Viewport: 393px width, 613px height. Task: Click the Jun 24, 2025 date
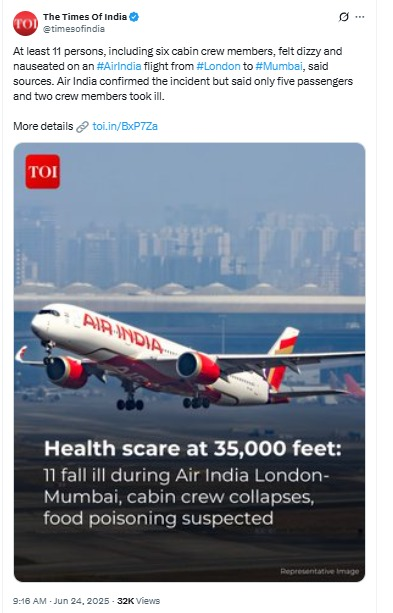pos(81,601)
